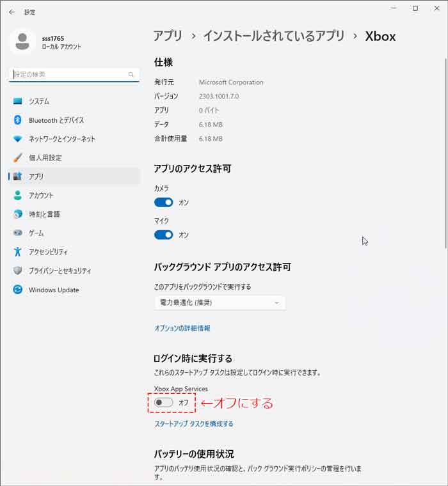Turn off the カメラ toggle
Screen dimensions: 448x486
point(163,203)
